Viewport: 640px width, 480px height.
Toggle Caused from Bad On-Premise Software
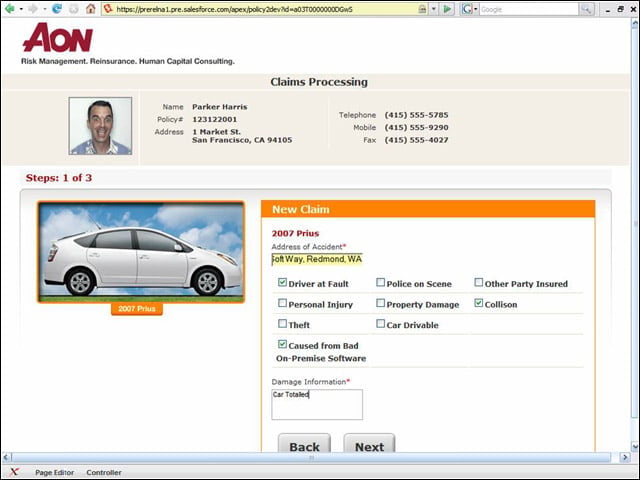(282, 344)
